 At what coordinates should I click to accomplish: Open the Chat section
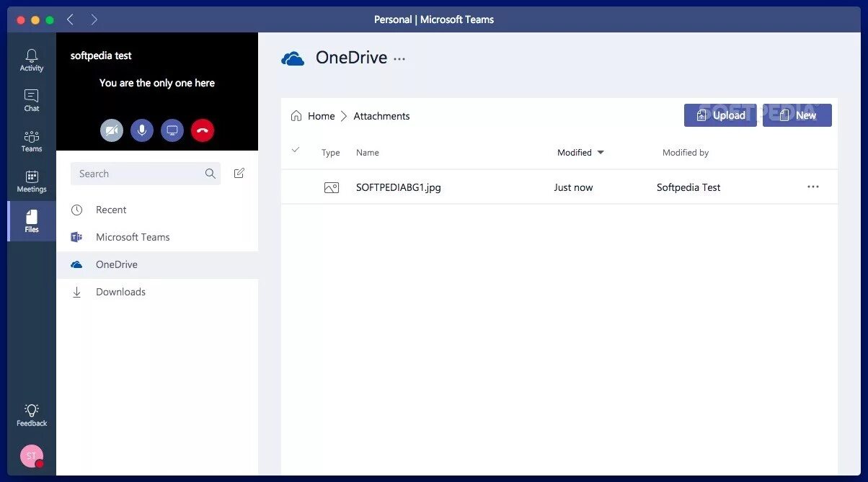pyautogui.click(x=32, y=100)
